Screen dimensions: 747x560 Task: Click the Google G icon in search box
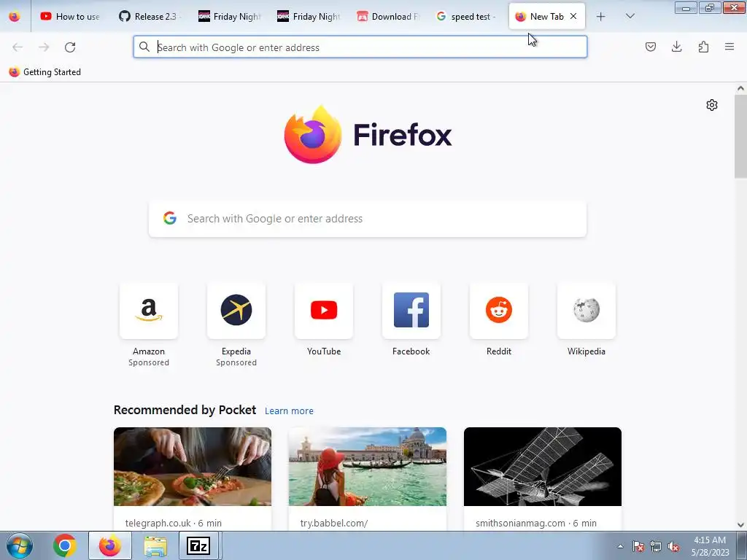(x=170, y=219)
